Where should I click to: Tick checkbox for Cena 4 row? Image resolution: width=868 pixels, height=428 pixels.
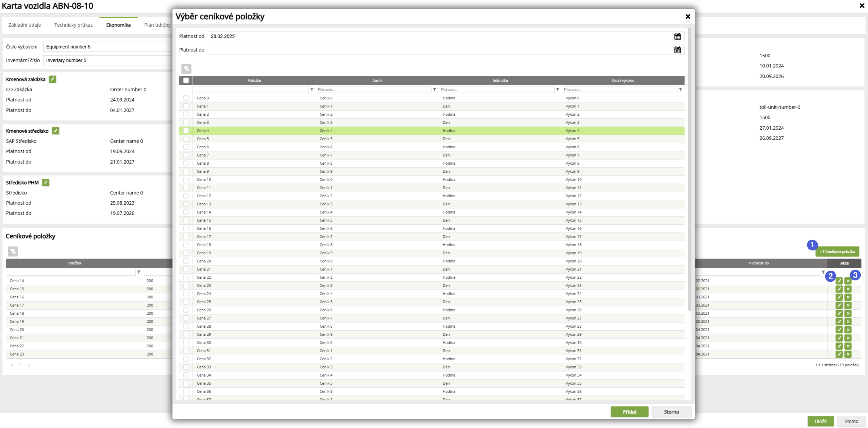186,131
